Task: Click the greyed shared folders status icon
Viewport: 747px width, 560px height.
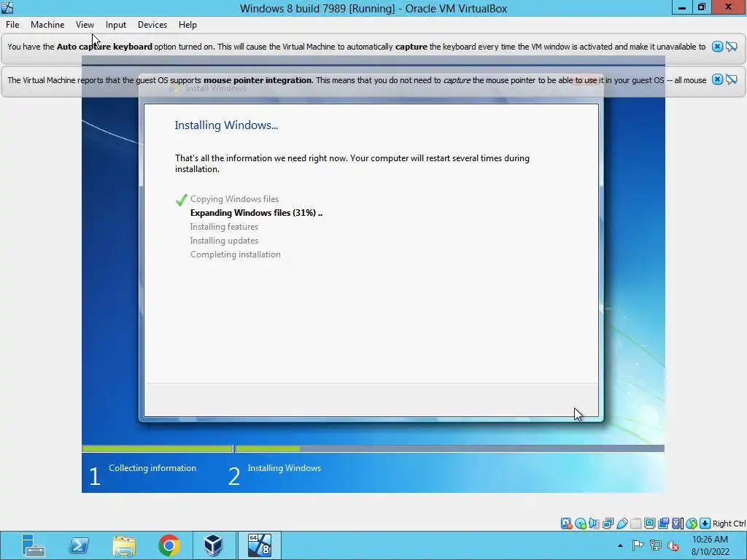Action: point(635,524)
